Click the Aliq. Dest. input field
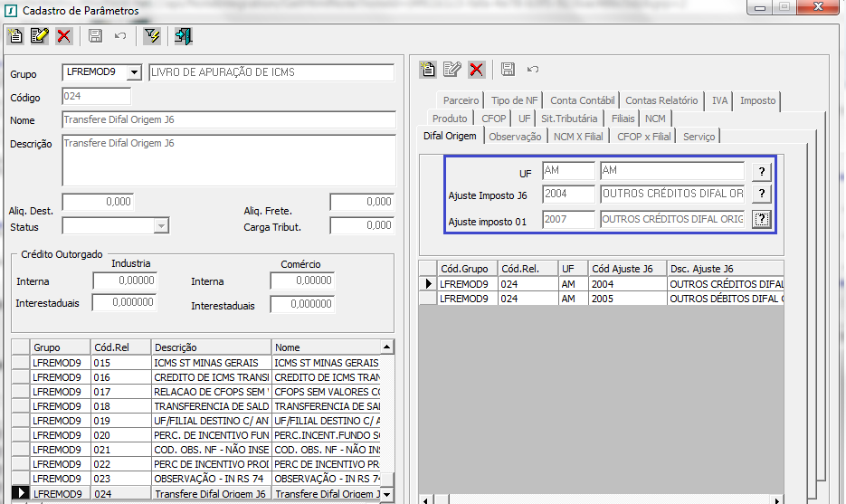 (98, 202)
